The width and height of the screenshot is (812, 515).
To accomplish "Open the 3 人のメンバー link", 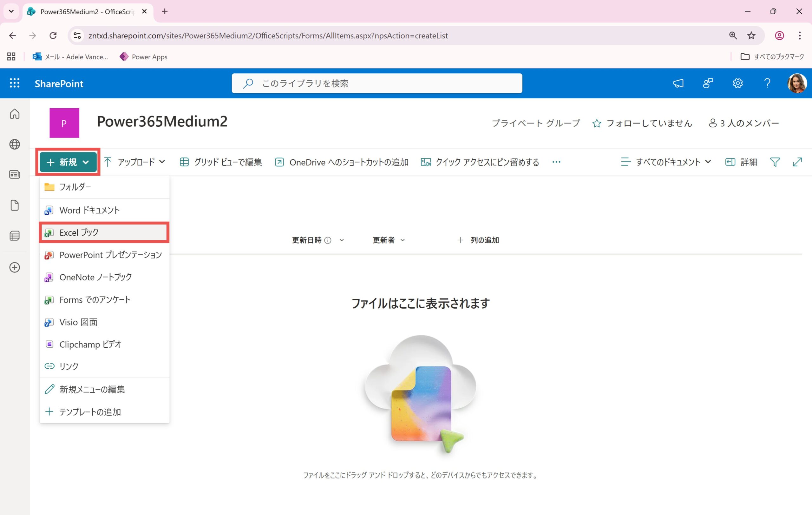I will [x=743, y=123].
